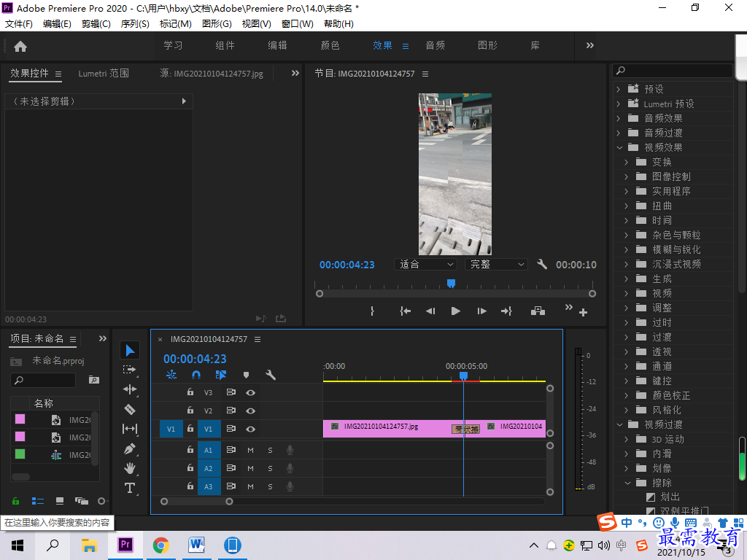The height and width of the screenshot is (560, 747).
Task: Switch to 音频 workspace tab
Action: click(x=435, y=46)
